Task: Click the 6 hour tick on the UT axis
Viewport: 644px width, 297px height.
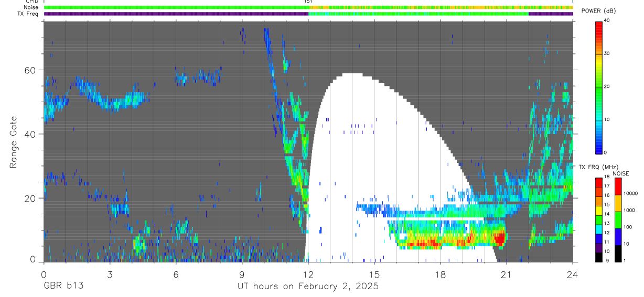Action: [x=176, y=273]
